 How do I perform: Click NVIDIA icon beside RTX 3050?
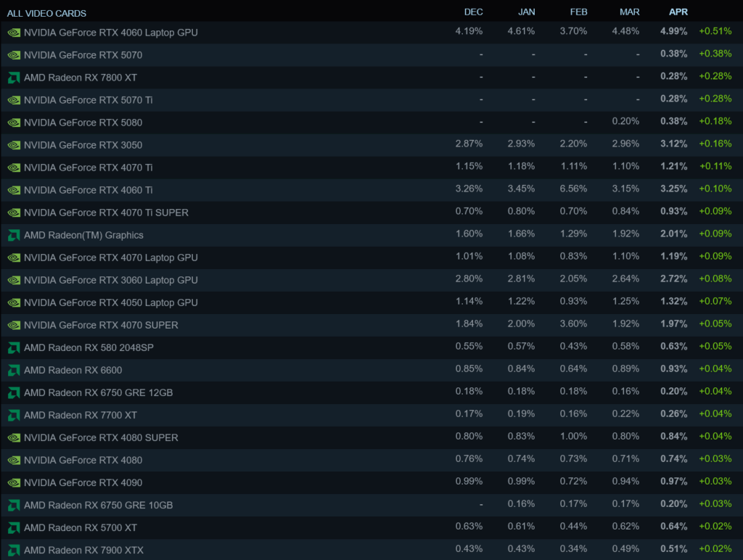(x=14, y=145)
